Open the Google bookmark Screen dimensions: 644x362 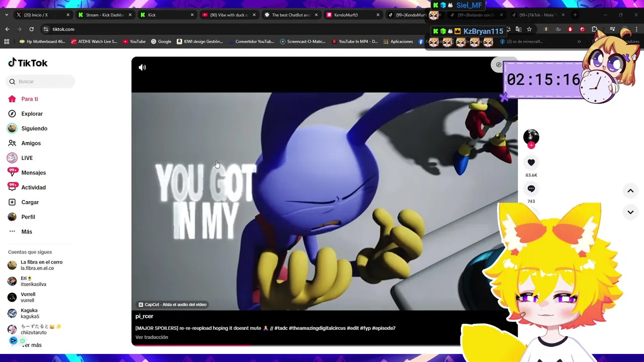point(161,42)
